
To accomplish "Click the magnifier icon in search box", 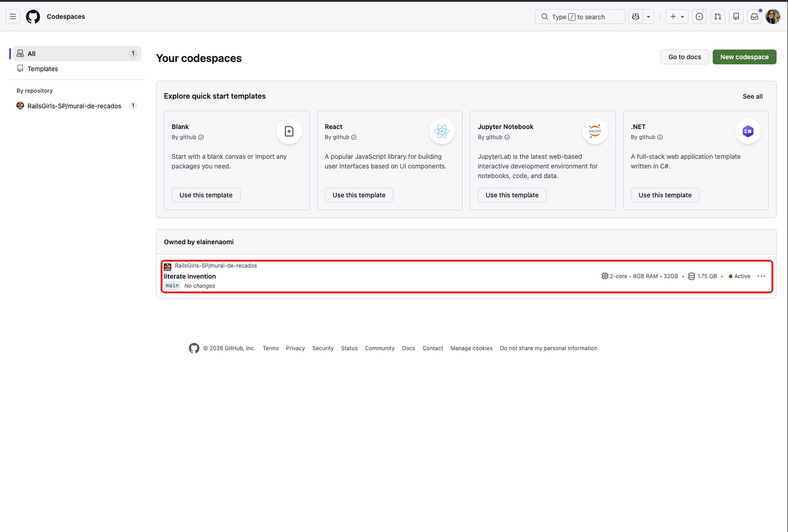I will [544, 17].
